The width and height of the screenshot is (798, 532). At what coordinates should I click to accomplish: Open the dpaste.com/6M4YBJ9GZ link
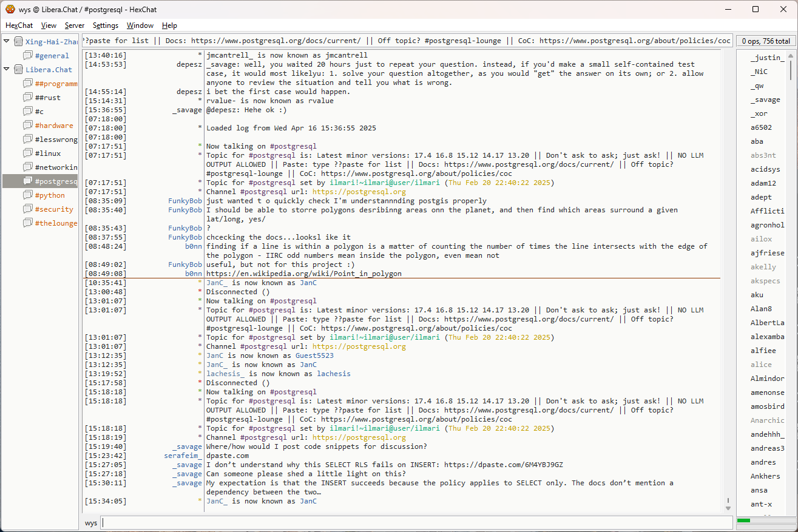click(x=503, y=465)
